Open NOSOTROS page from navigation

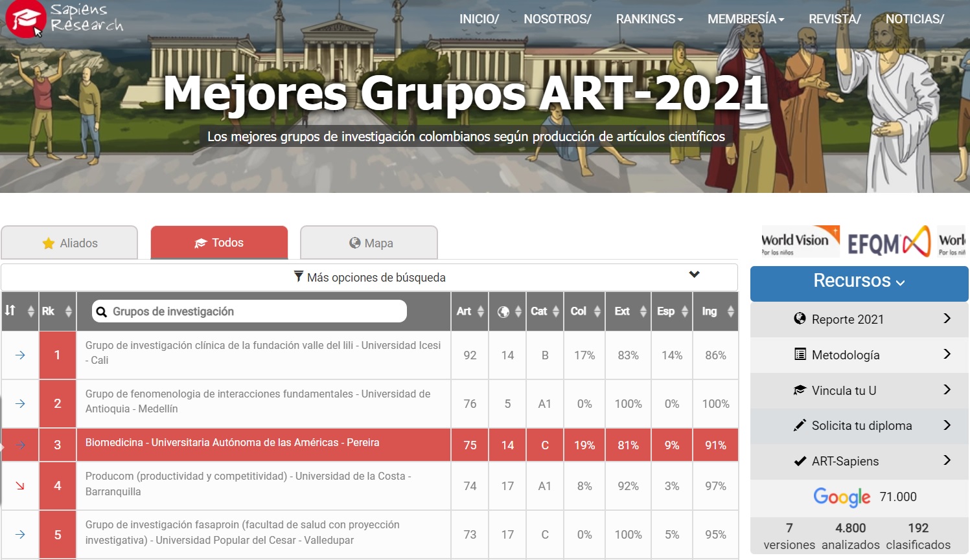[557, 19]
